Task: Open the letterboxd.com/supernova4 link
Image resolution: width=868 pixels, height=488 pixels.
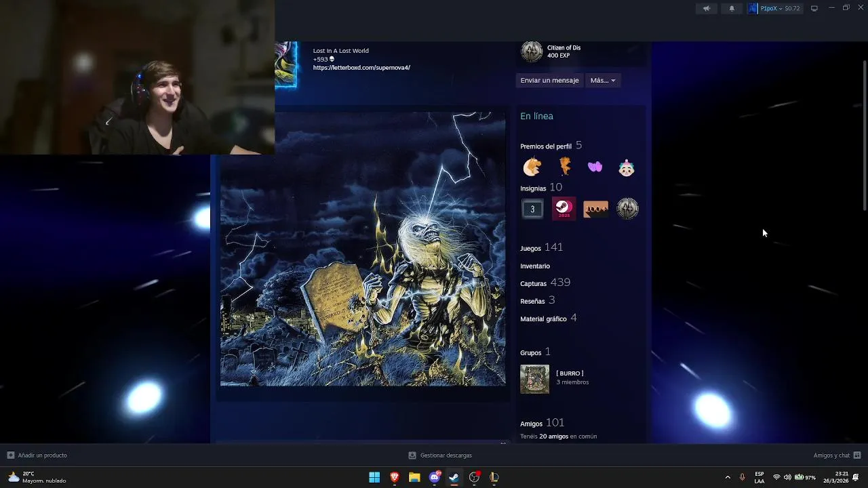Action: pos(361,68)
